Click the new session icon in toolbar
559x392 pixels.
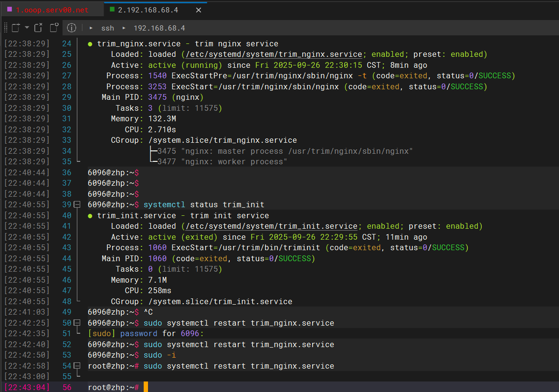[16, 28]
